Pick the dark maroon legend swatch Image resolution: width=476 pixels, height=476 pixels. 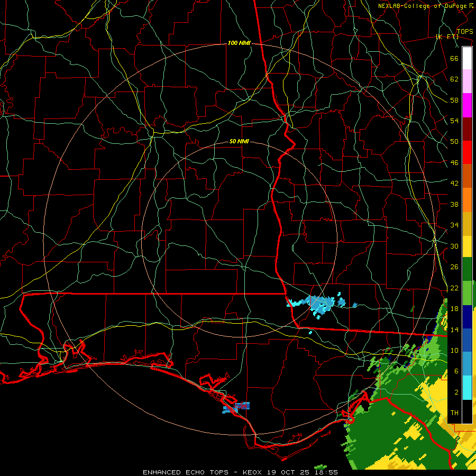pos(467,129)
